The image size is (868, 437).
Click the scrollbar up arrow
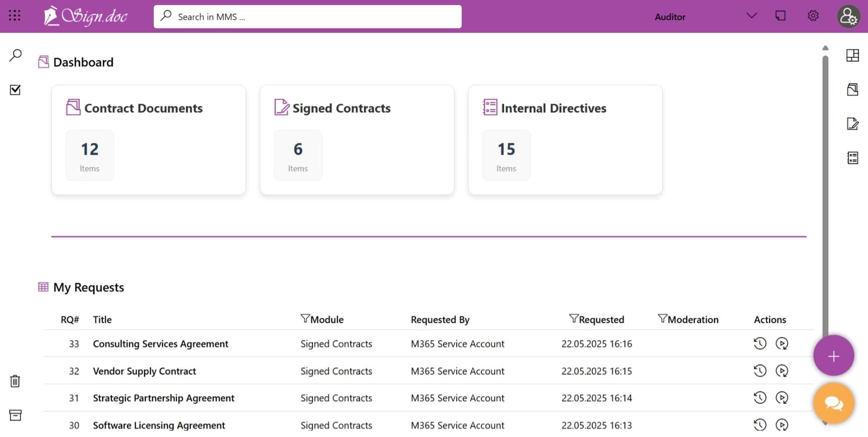click(x=825, y=48)
